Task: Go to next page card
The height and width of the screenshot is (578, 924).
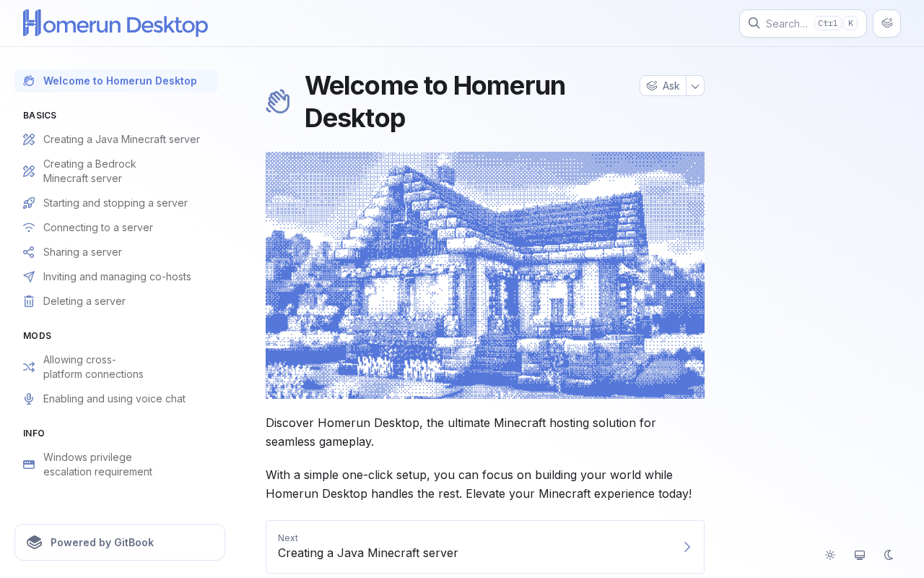Action: (x=485, y=547)
